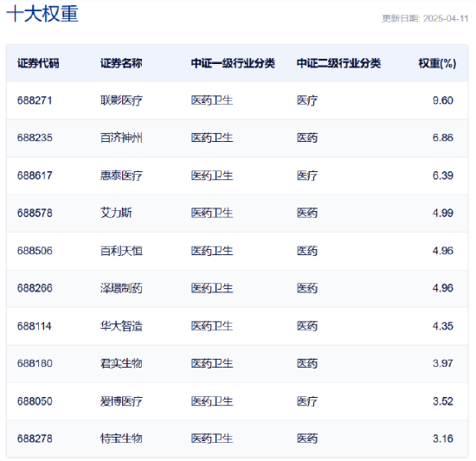Click 医药 in the 艾力斯 row
This screenshot has width=476, height=461.
click(x=307, y=213)
